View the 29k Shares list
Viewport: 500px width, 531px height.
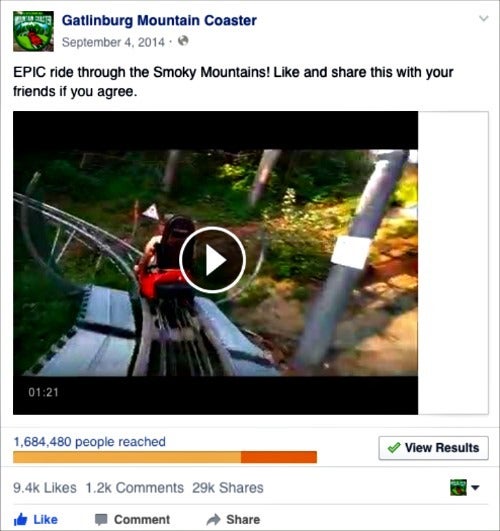(x=228, y=488)
